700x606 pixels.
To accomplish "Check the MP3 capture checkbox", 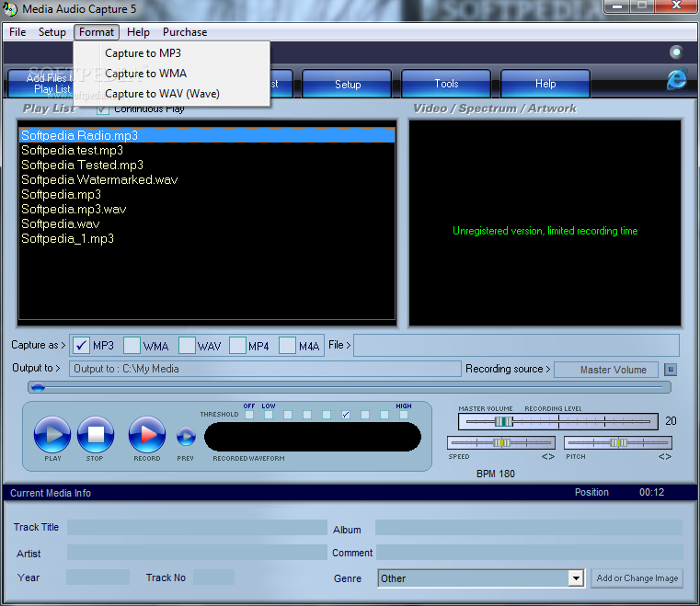I will pos(81,346).
